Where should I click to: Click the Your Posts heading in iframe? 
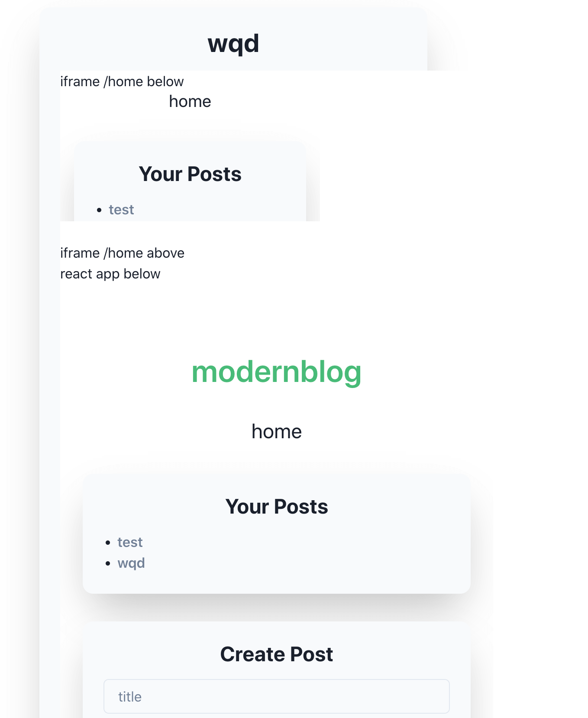point(190,174)
